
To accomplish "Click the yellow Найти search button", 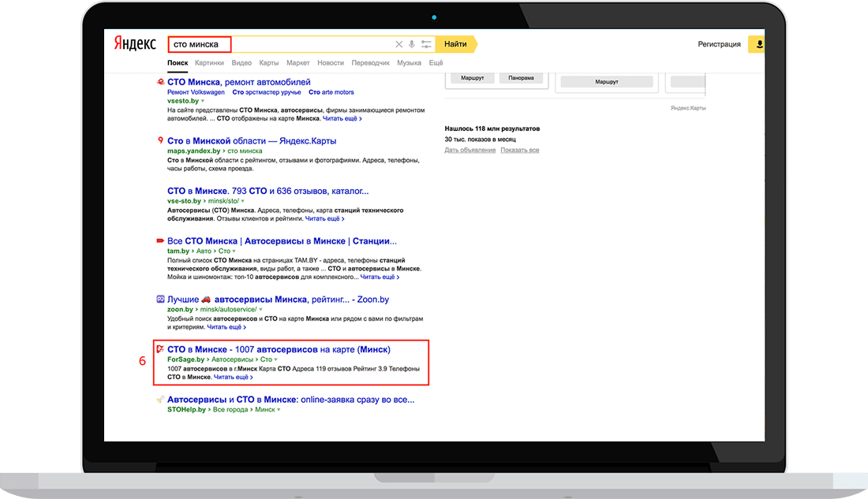I will (455, 44).
